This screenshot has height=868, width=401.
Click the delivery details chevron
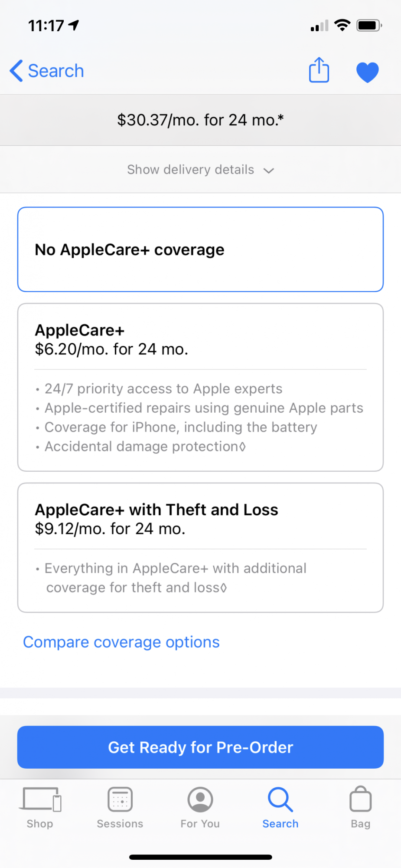click(269, 171)
